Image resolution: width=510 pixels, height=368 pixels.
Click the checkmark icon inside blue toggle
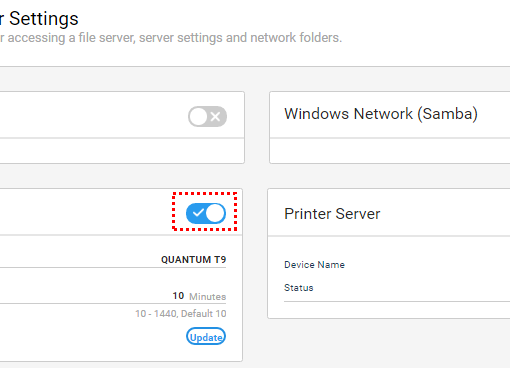[198, 213]
